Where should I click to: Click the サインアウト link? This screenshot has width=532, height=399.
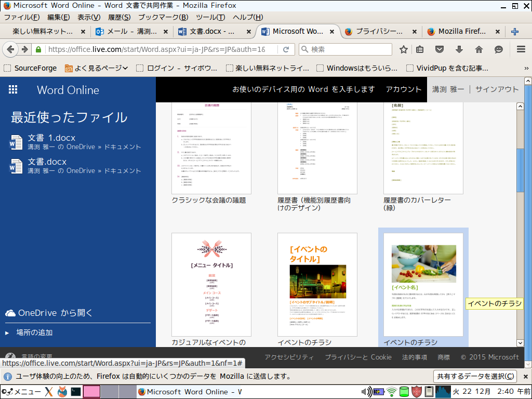click(x=497, y=89)
